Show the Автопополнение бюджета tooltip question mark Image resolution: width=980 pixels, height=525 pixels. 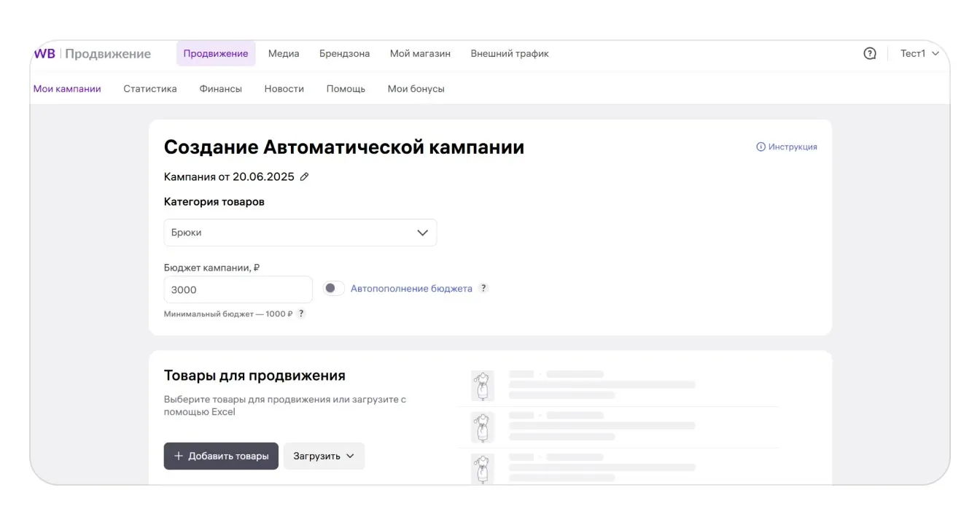pyautogui.click(x=483, y=288)
